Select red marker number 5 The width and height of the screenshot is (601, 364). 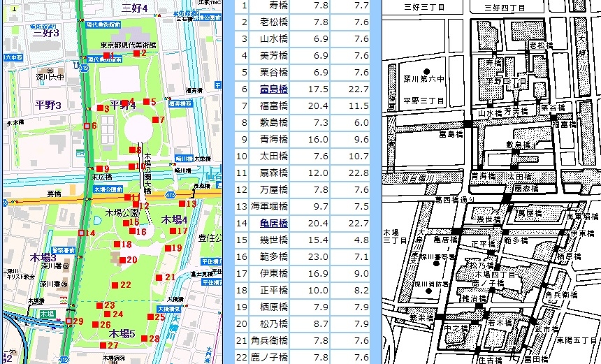(145, 102)
